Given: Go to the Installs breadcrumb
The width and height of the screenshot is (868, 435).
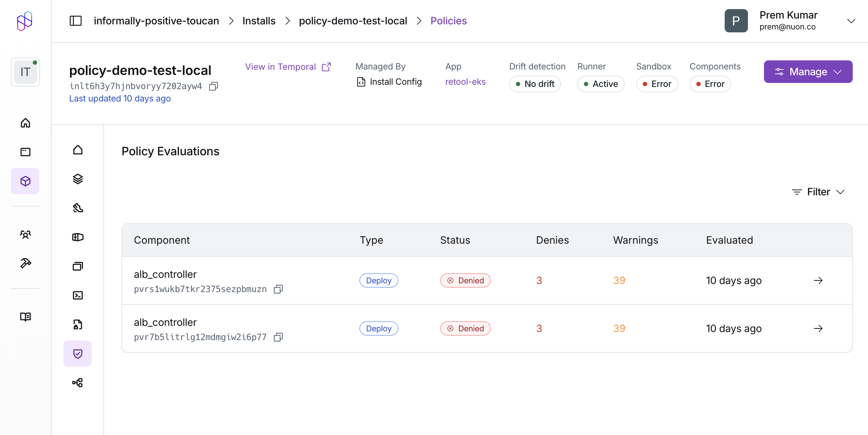Looking at the screenshot, I should click(x=259, y=21).
